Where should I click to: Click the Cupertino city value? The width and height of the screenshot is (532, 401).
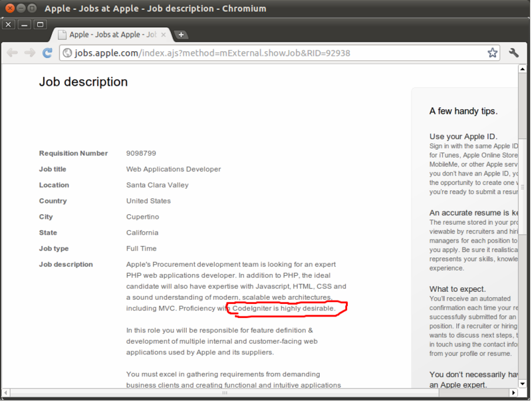(x=142, y=217)
